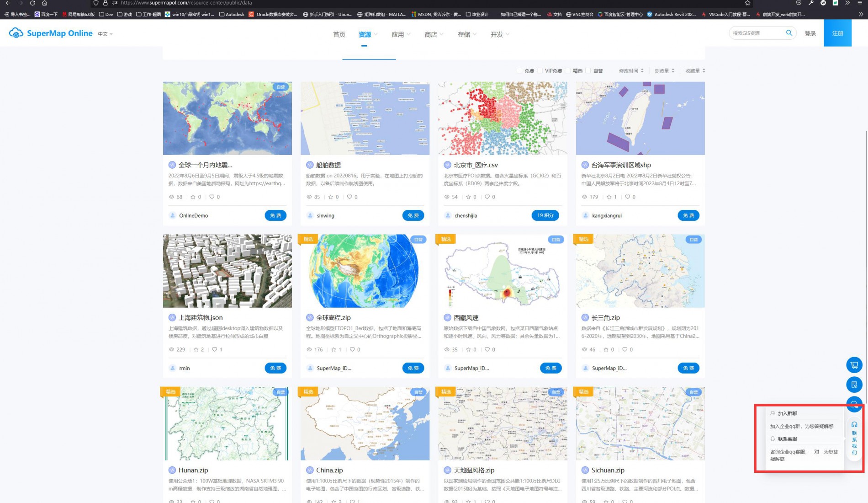
Task: Click the chenshijia user avatar icon
Action: (448, 215)
